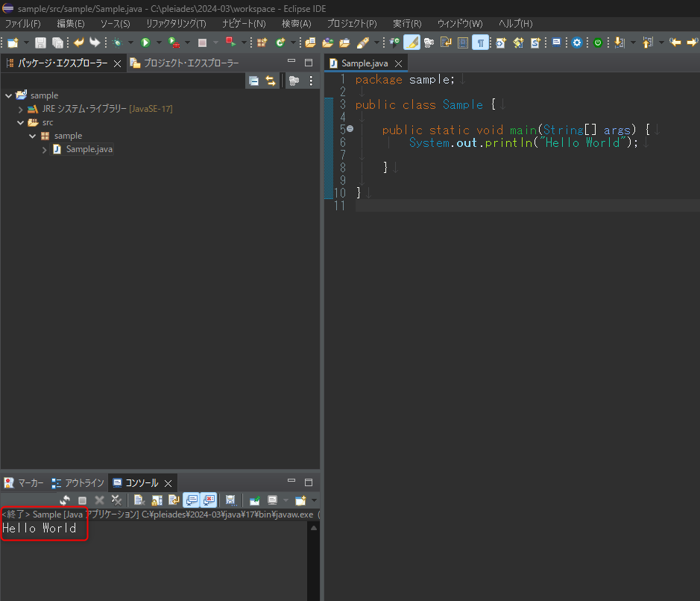Viewport: 700px width, 601px height.
Task: Jump to Next Annotation
Action: coord(619,43)
